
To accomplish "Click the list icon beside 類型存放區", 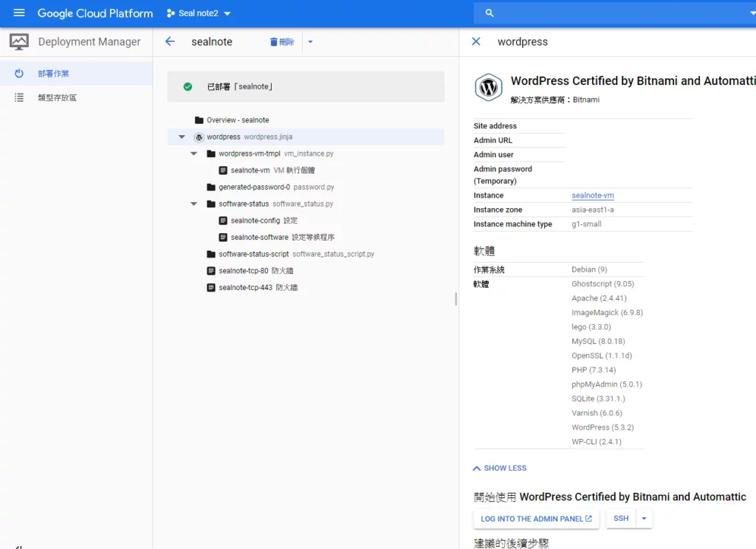I will (x=18, y=97).
